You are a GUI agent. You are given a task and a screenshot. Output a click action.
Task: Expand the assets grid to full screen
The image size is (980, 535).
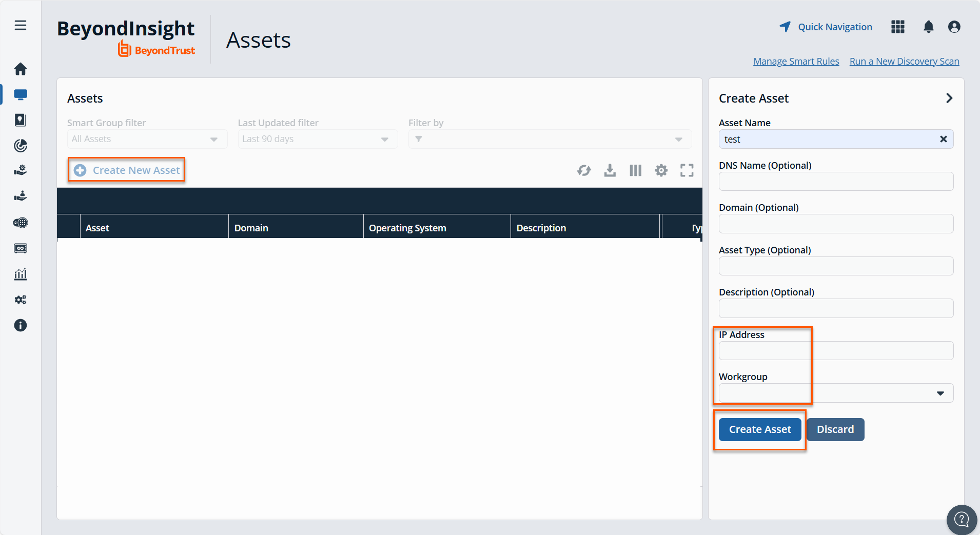(688, 170)
